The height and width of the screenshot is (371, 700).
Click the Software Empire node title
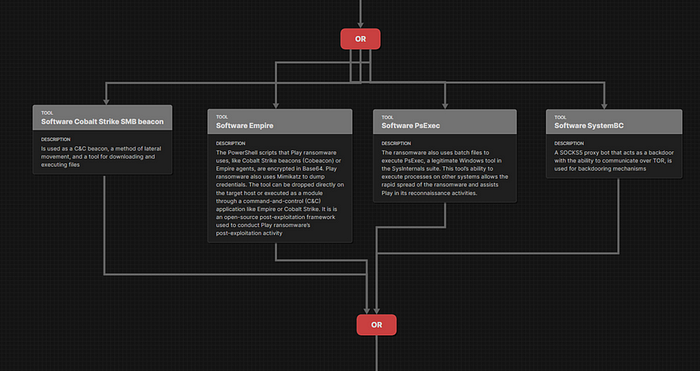[x=245, y=126]
